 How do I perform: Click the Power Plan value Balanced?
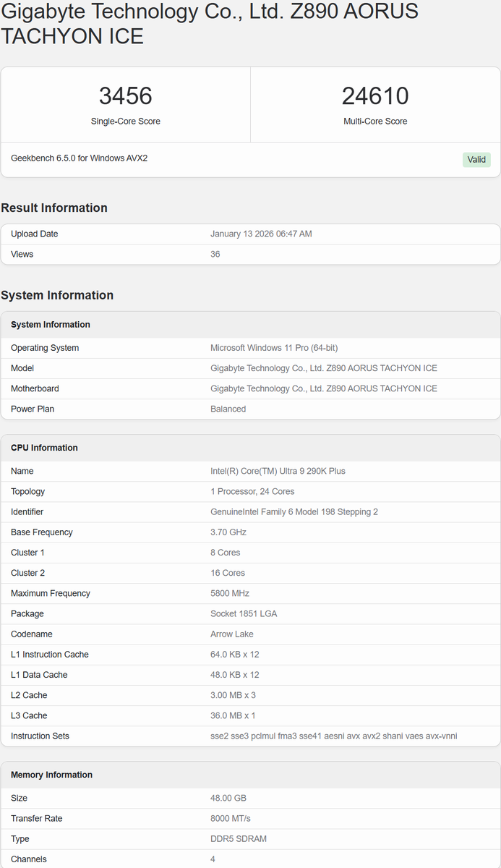[x=228, y=409]
